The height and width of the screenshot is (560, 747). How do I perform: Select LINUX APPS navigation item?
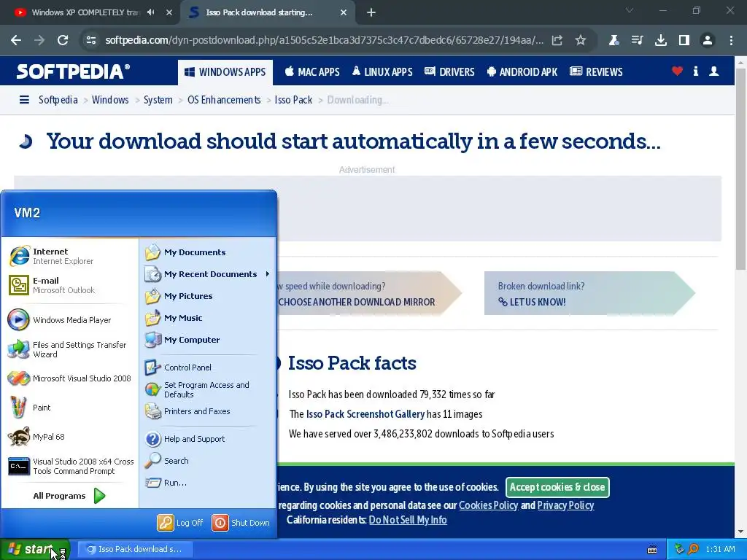[382, 72]
